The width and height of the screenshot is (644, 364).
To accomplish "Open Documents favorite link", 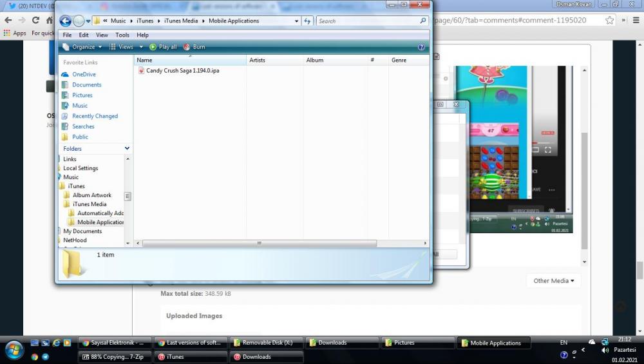I will point(87,84).
